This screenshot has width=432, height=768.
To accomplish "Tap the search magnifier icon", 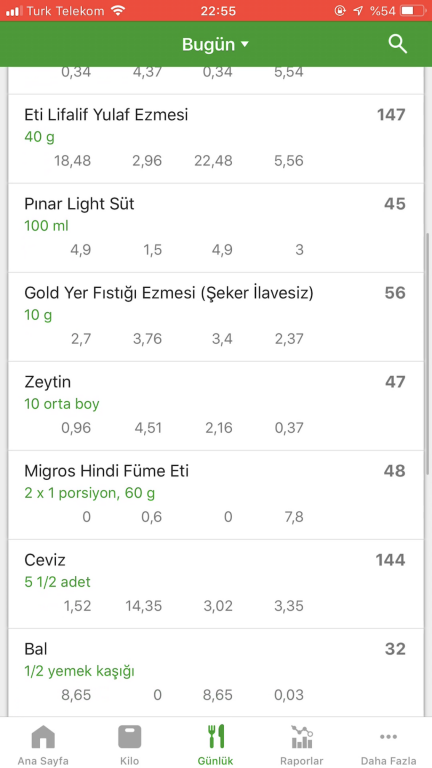I will tap(398, 44).
